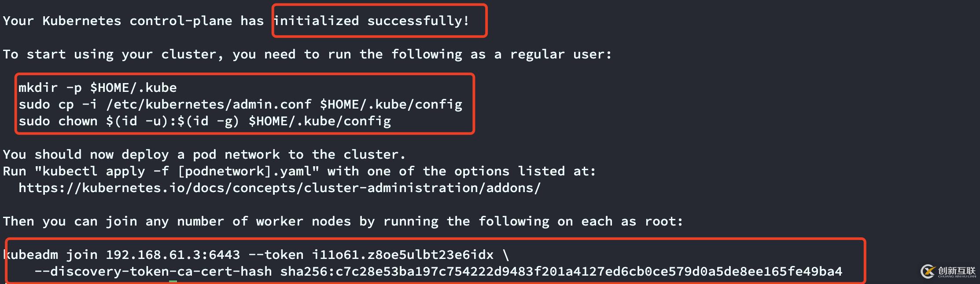This screenshot has width=980, height=284.
Task: Click the watermark logo icon
Action: [928, 271]
